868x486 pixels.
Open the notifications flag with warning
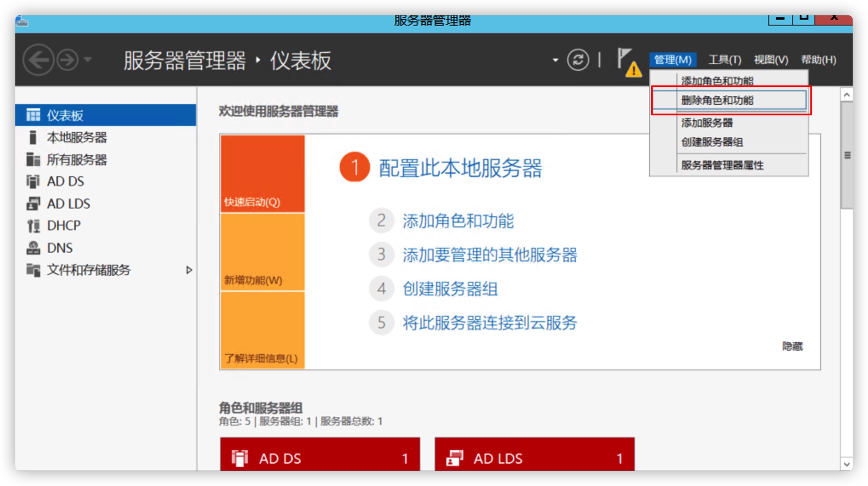pyautogui.click(x=629, y=62)
